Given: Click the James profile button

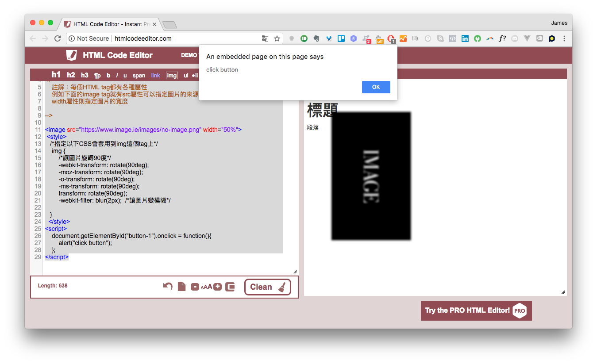Looking at the screenshot, I should point(559,23).
